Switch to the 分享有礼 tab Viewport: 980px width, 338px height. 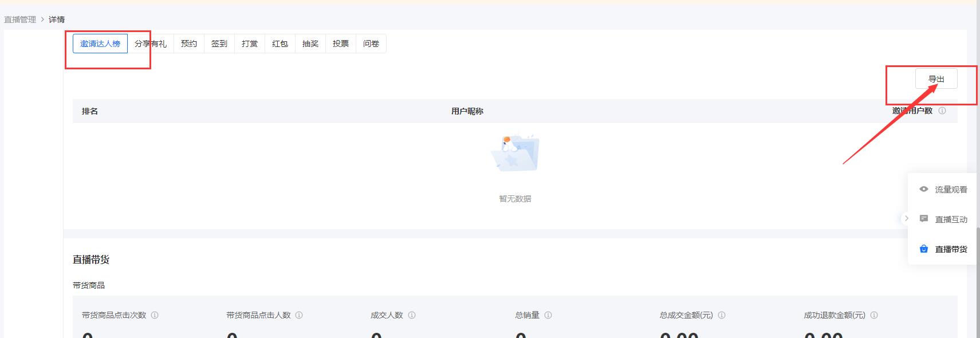[151, 44]
